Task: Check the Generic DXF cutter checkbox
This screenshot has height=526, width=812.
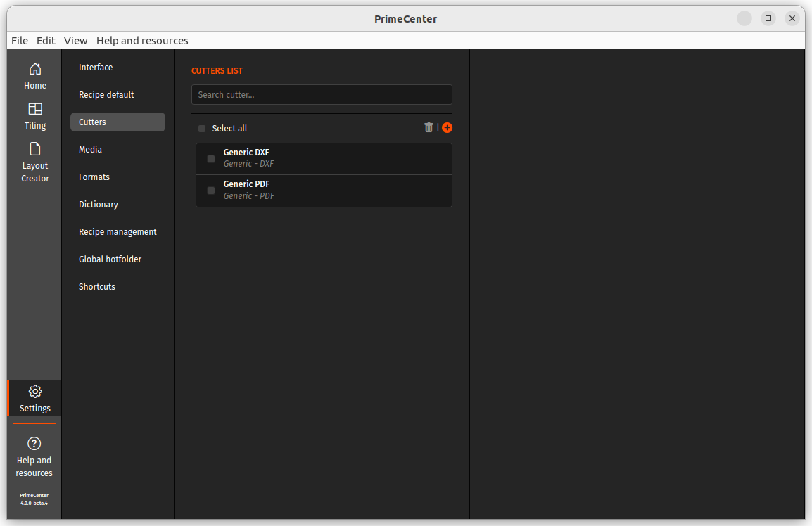Action: pyautogui.click(x=211, y=159)
